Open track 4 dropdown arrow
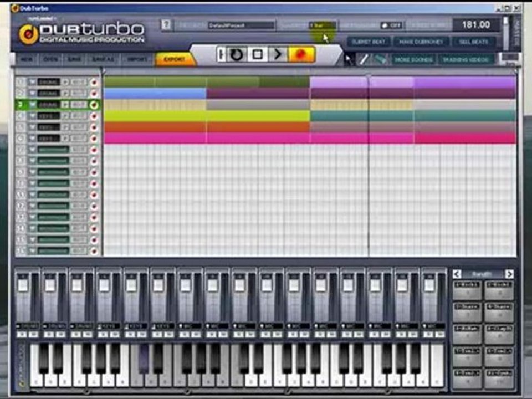This screenshot has width=532, height=399. point(32,116)
